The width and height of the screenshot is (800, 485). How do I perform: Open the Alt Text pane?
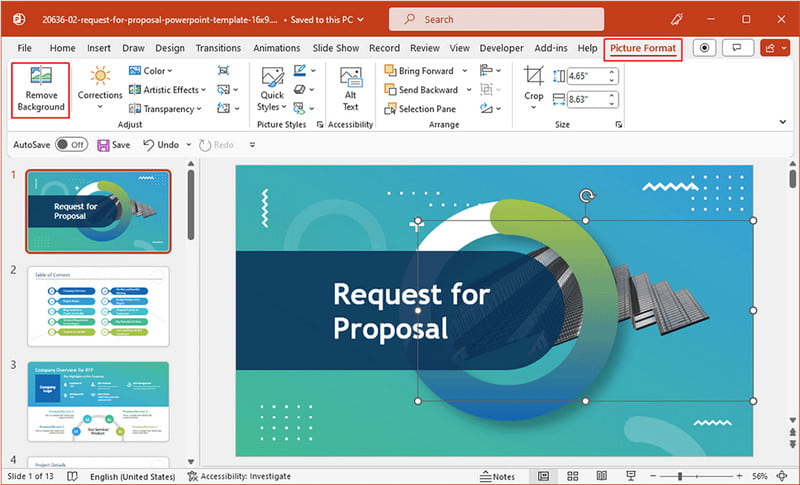[x=350, y=90]
